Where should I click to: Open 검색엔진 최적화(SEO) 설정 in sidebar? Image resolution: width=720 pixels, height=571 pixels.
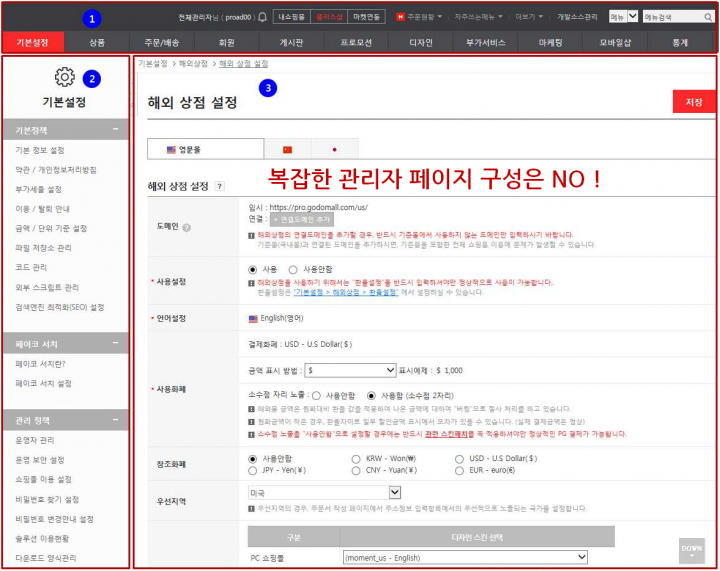click(60, 307)
